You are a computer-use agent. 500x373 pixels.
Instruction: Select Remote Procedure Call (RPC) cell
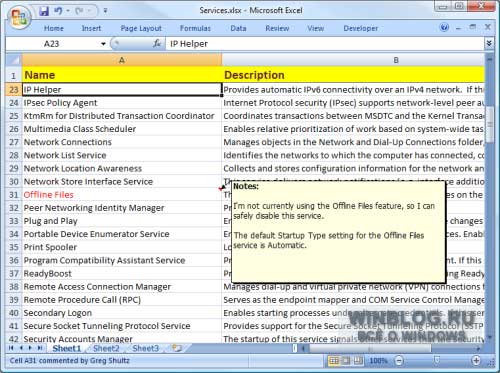coord(122,300)
